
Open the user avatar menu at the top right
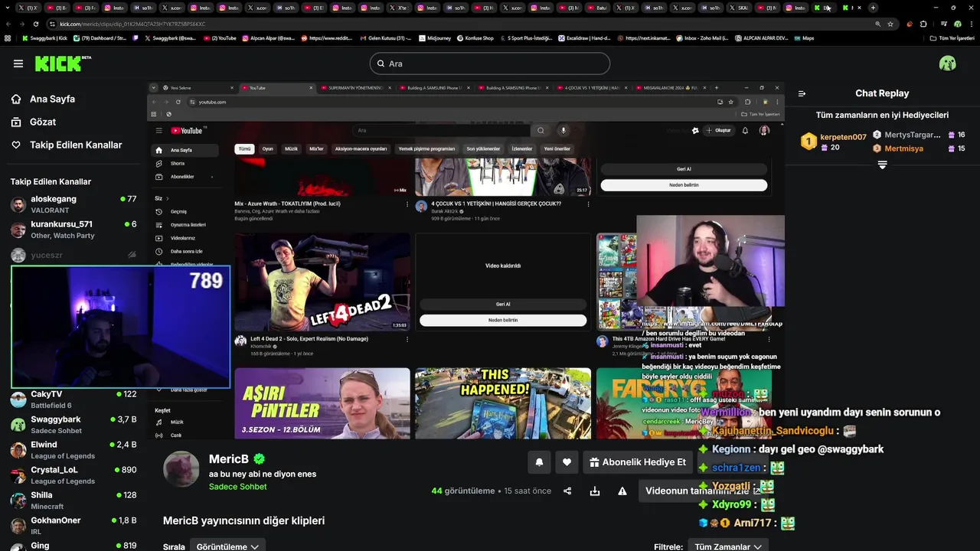click(948, 64)
